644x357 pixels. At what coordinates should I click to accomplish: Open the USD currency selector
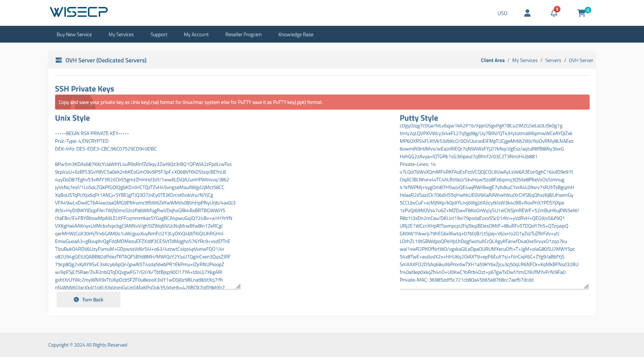[x=502, y=13]
